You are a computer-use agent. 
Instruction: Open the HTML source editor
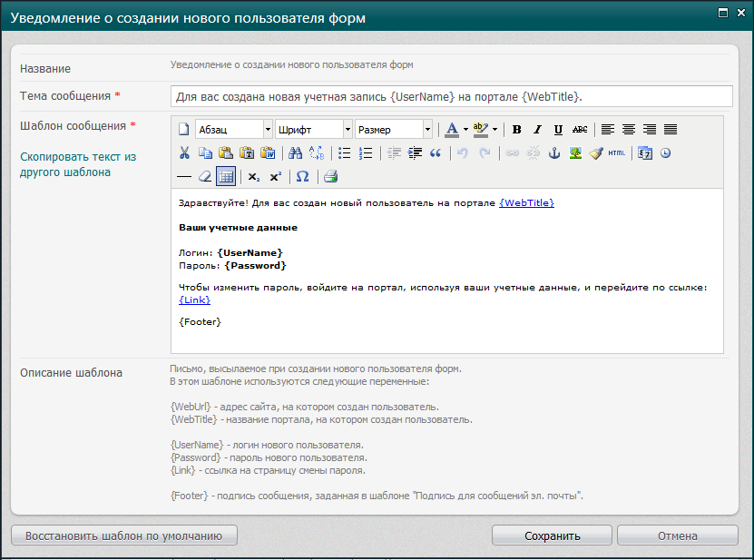pyautogui.click(x=616, y=153)
